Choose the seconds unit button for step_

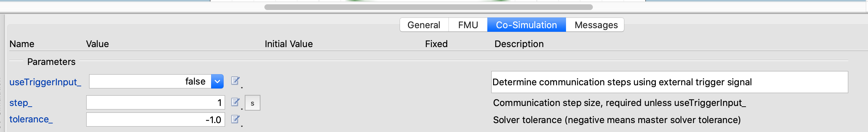(253, 103)
